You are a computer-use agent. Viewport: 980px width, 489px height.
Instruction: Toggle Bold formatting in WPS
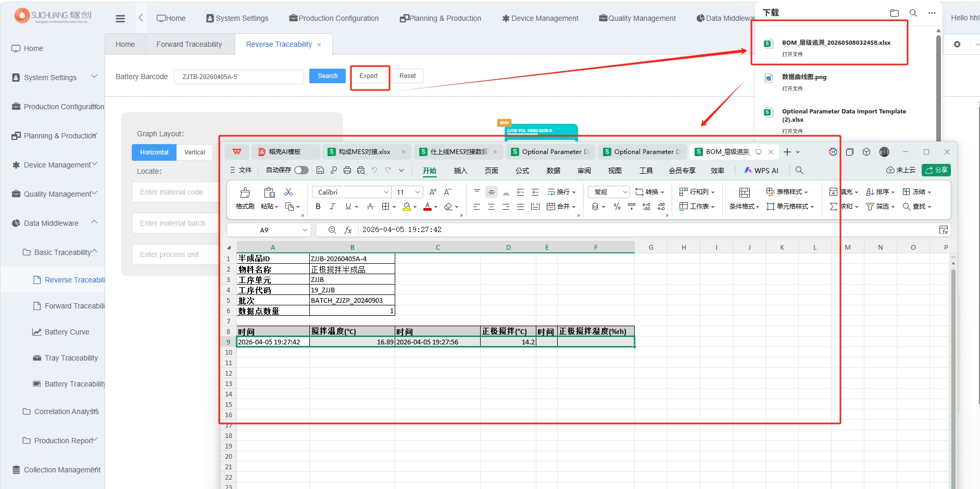(x=318, y=207)
